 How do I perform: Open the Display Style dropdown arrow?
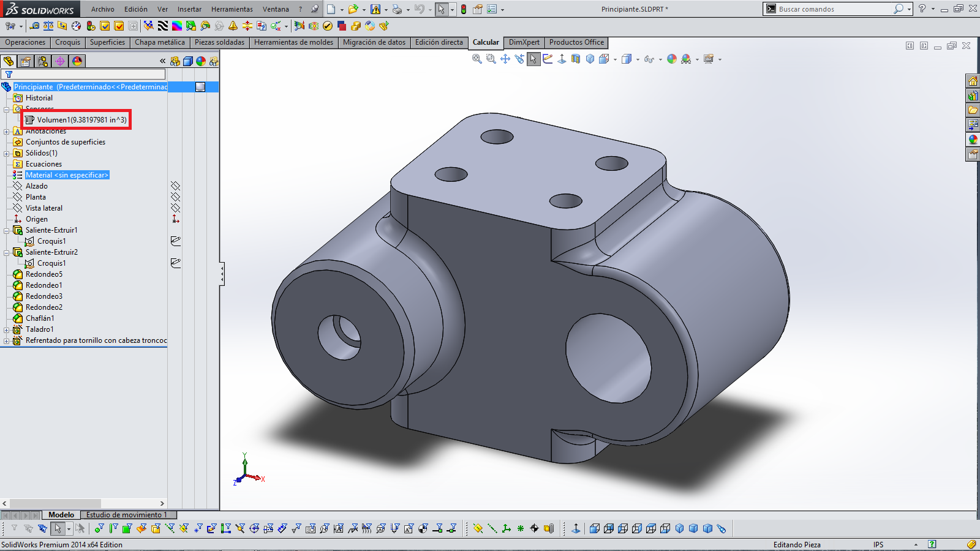click(x=638, y=59)
